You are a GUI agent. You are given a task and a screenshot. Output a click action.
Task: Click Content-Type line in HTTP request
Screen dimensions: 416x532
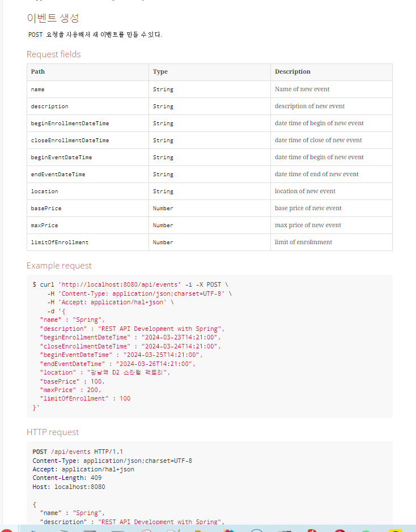click(x=112, y=461)
